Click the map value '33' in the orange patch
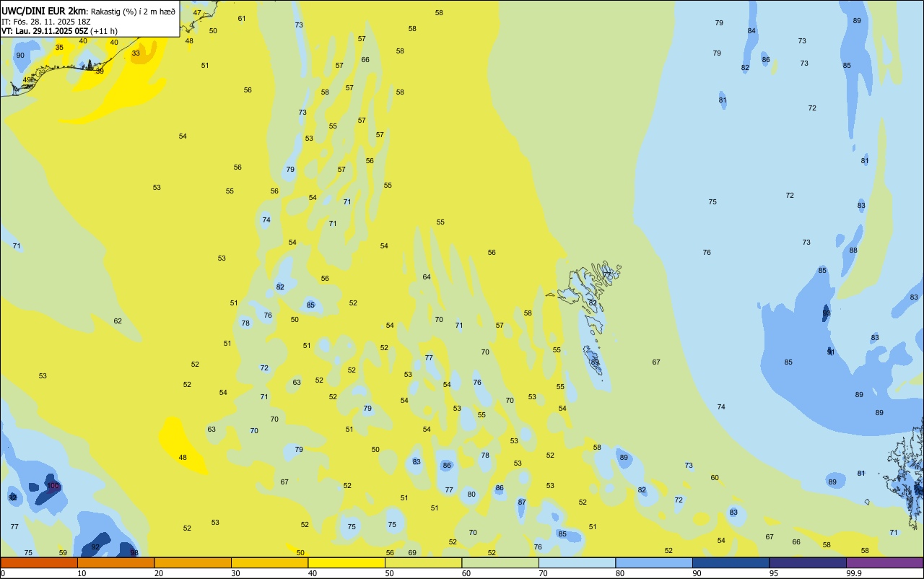Screen dimensions: 924x579 (136, 53)
